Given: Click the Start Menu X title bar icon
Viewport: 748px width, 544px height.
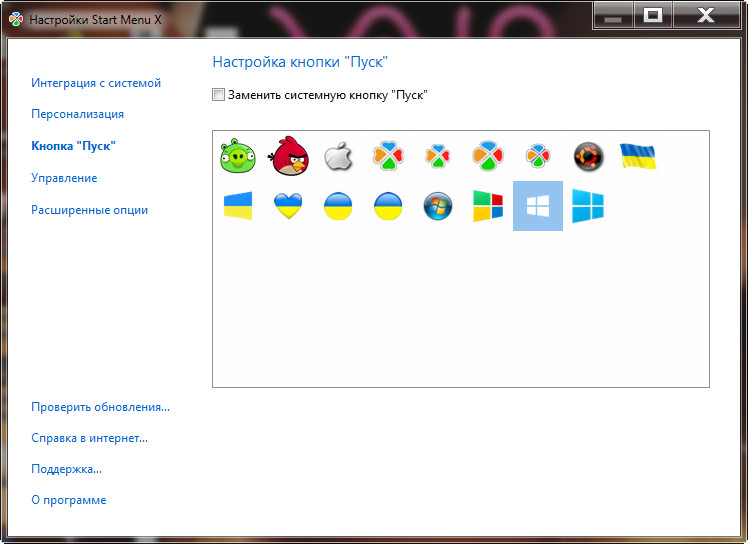Looking at the screenshot, I should [x=16, y=19].
